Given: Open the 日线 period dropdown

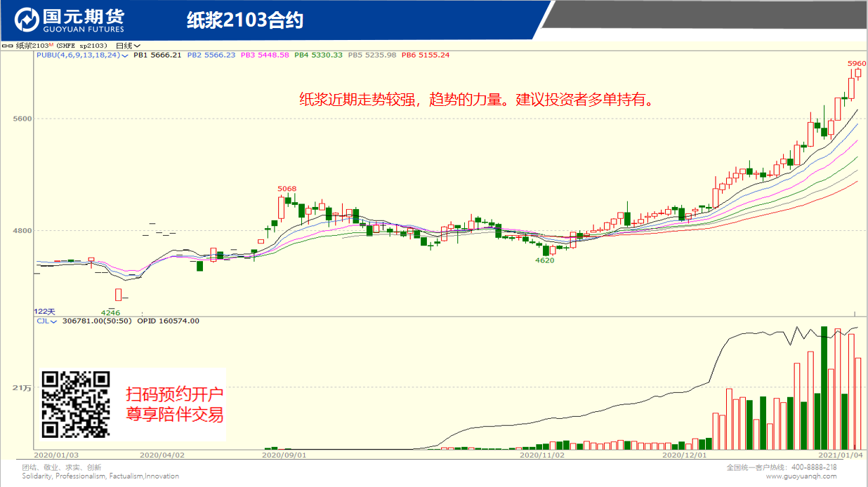Looking at the screenshot, I should (128, 46).
